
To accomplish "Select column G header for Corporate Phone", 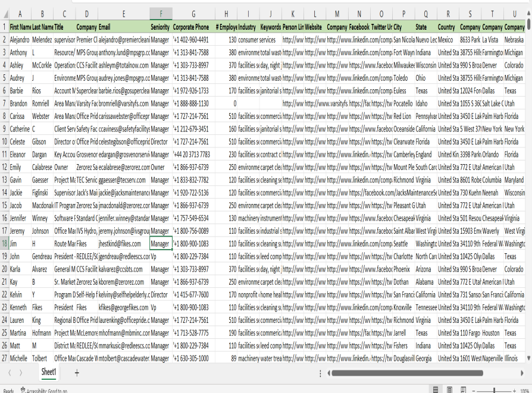I will tap(193, 14).
